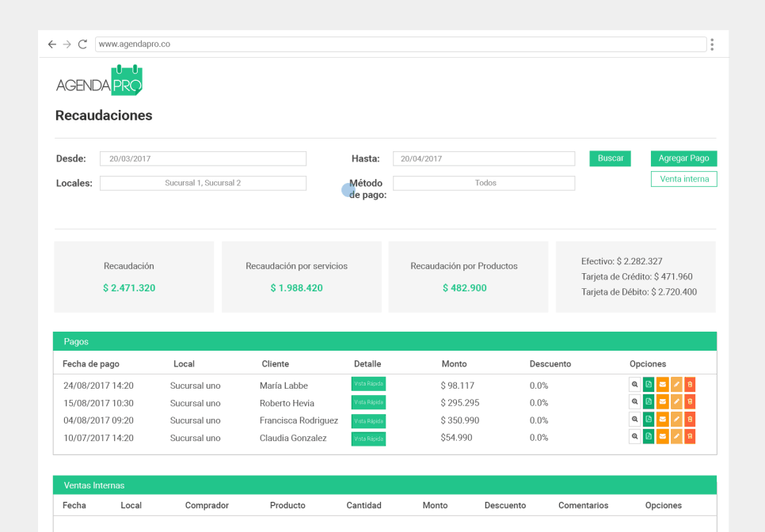
Task: Select the Hasta date field
Action: 484,158
